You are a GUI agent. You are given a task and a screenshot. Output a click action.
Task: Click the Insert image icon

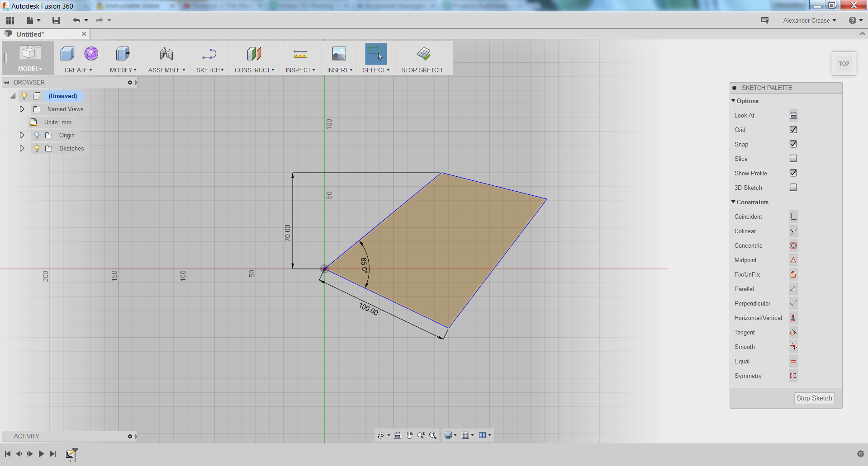(339, 54)
